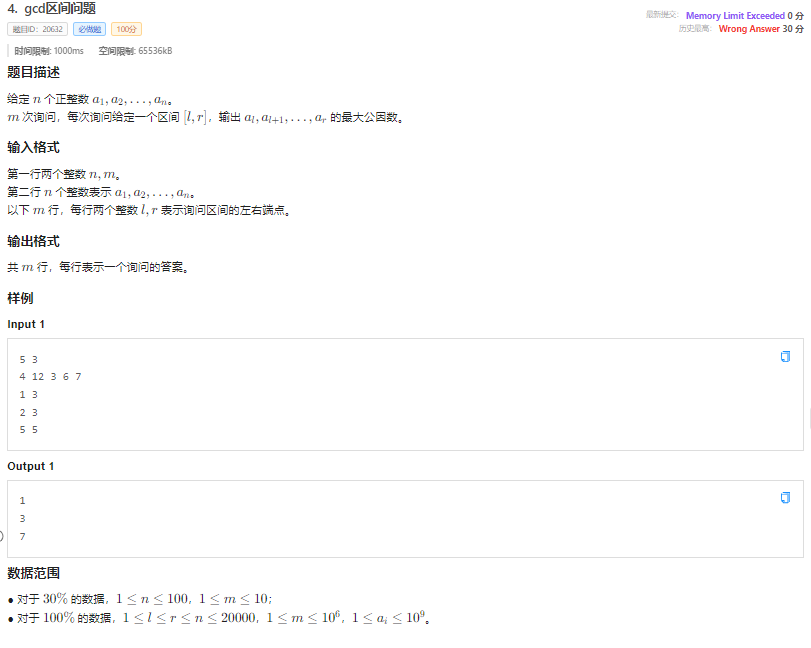Click the 空间限制 65536kB label
The height and width of the screenshot is (648, 811).
point(136,51)
